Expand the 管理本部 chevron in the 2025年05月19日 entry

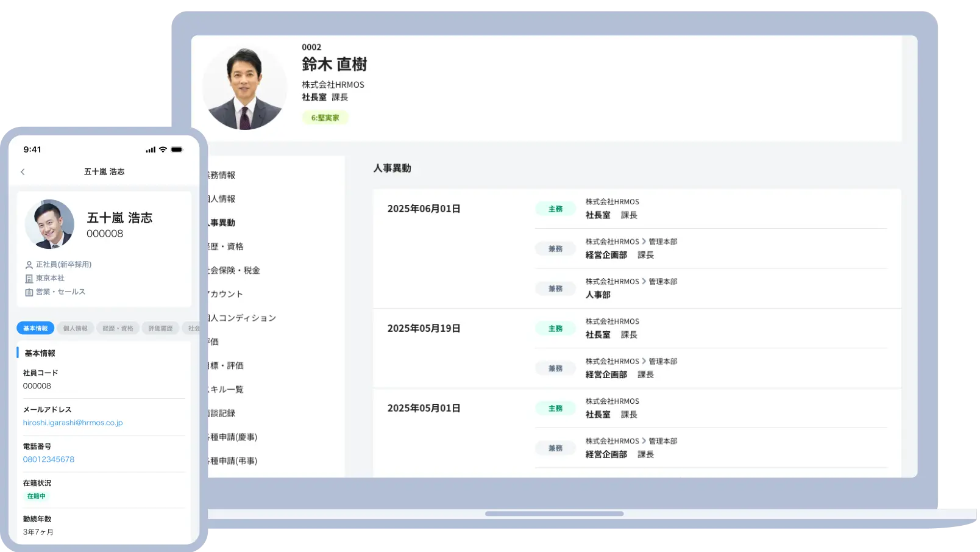tap(645, 361)
